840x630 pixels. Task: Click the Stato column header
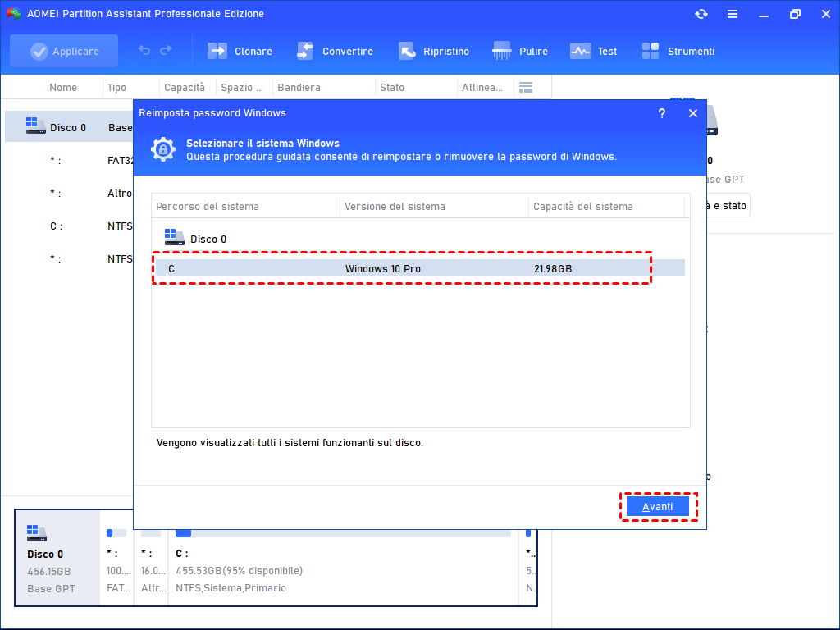[392, 87]
